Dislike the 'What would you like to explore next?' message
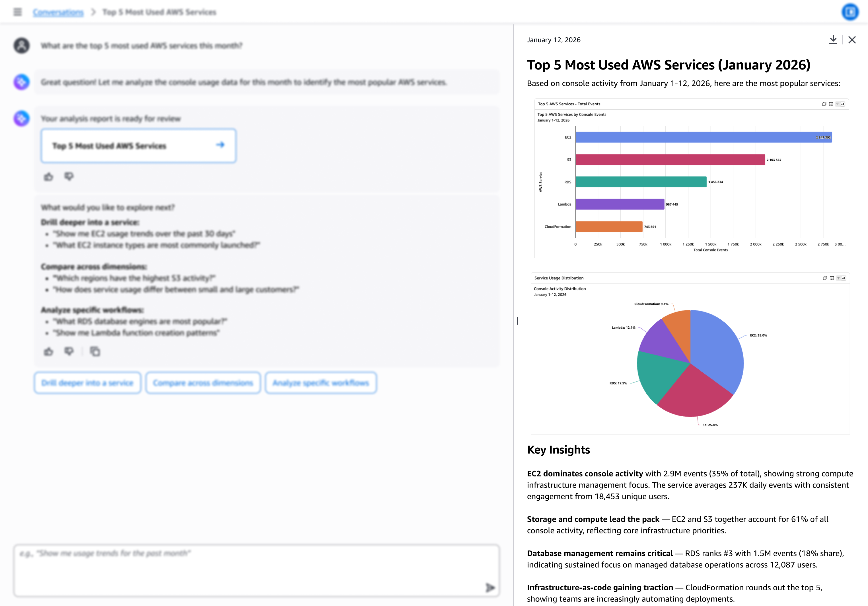Image resolution: width=868 pixels, height=606 pixels. click(69, 352)
